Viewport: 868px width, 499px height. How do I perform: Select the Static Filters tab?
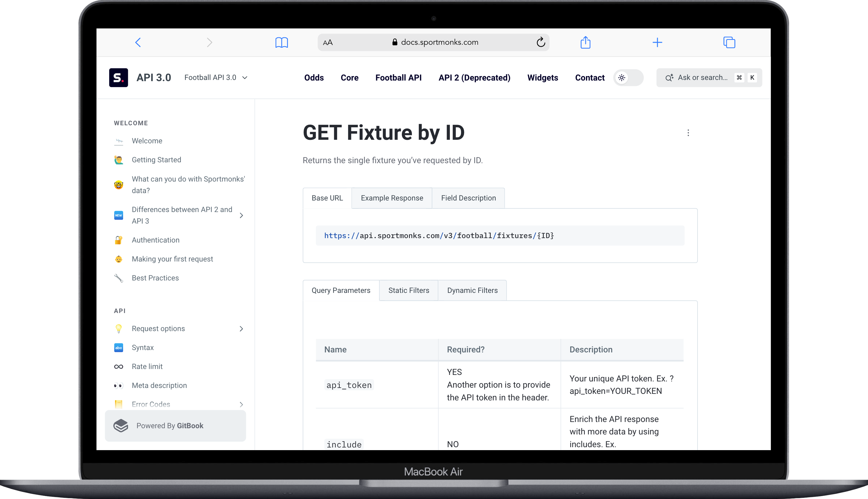[x=408, y=290]
